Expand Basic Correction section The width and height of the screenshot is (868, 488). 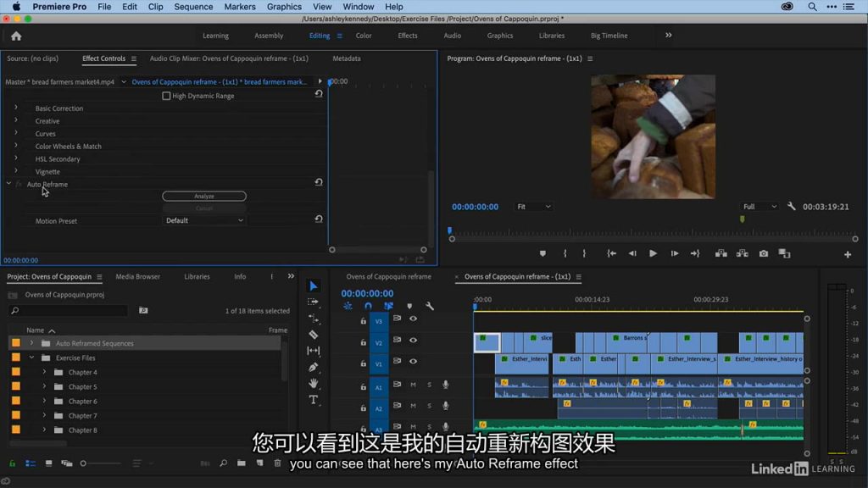[16, 108]
